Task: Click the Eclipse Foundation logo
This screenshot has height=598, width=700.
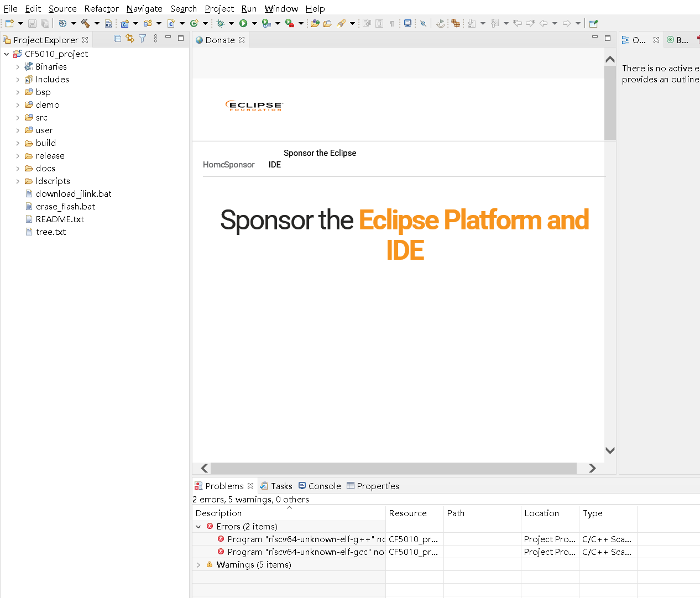Action: tap(254, 106)
